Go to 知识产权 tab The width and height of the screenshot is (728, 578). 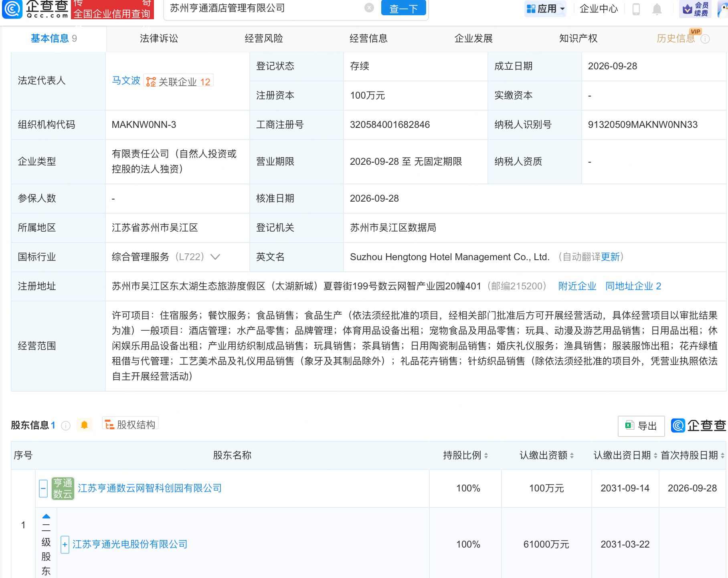point(578,38)
